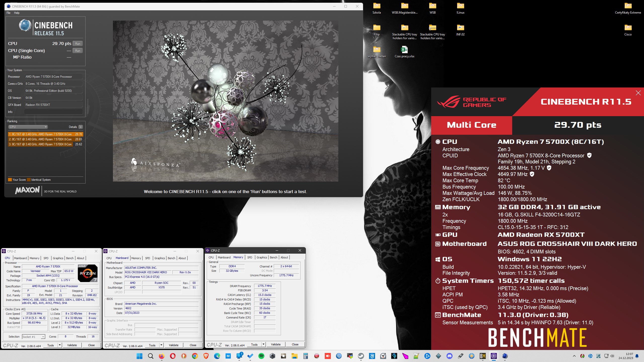Switch to Cinebench via its taskbar icon
The image size is (644, 362).
click(x=505, y=356)
